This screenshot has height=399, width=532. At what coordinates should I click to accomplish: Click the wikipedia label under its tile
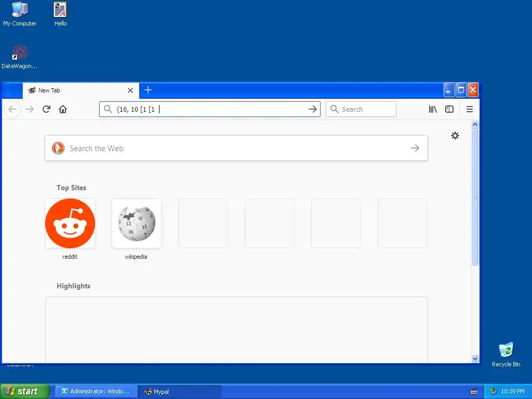tap(136, 257)
